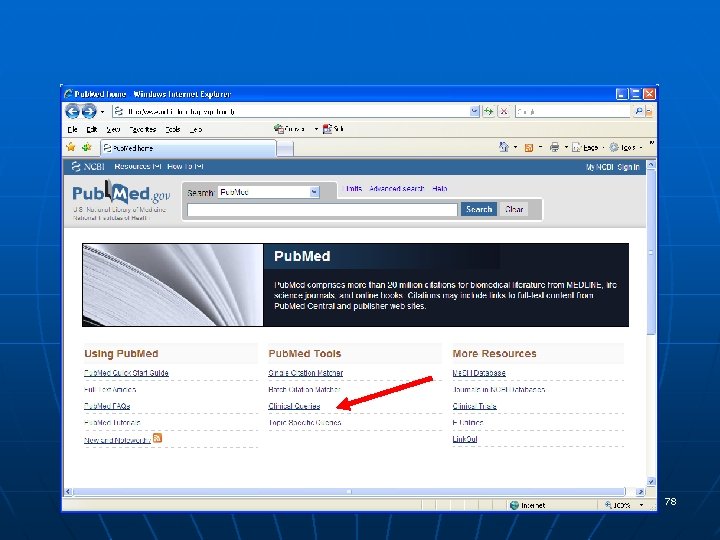Image resolution: width=720 pixels, height=540 pixels.
Task: Open the Page command bar menu
Action: (587, 147)
